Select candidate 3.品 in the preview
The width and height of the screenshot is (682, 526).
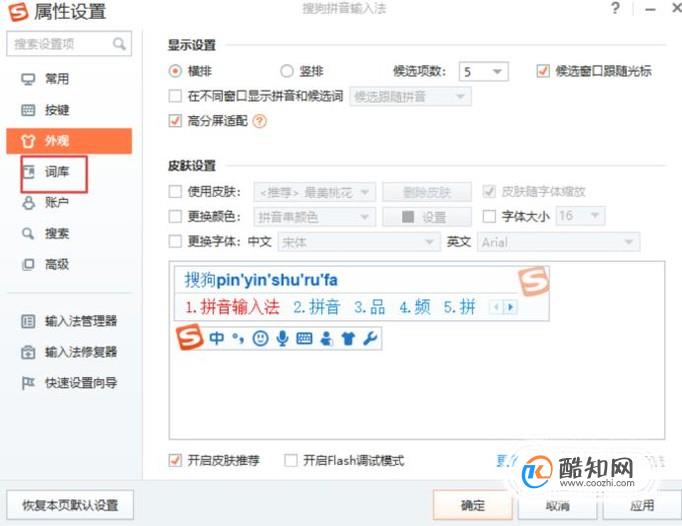pyautogui.click(x=369, y=307)
